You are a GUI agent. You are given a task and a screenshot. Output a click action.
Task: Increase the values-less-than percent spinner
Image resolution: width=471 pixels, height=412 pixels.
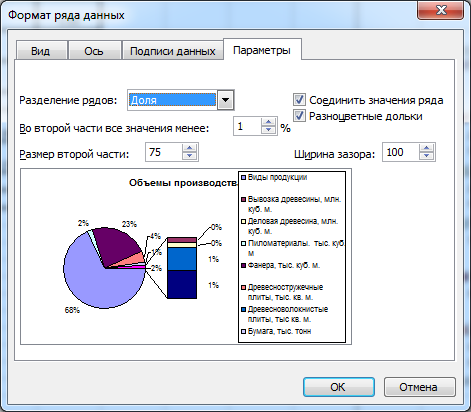(269, 122)
